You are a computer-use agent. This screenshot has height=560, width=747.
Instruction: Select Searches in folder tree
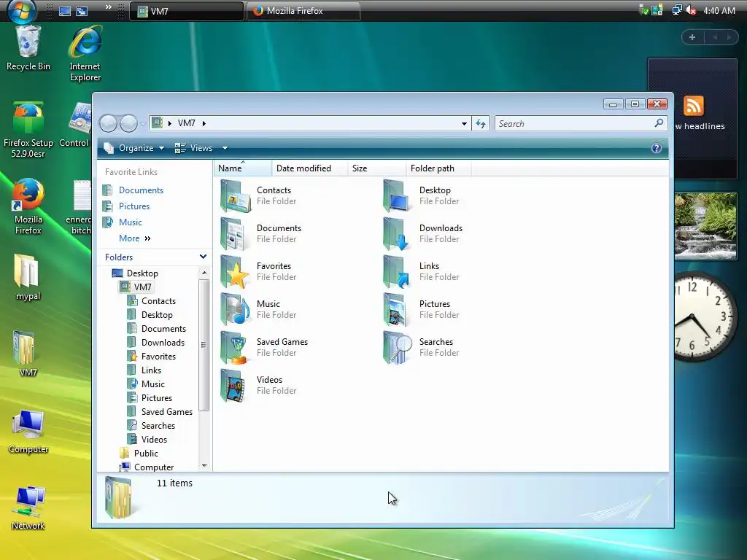pyautogui.click(x=158, y=426)
